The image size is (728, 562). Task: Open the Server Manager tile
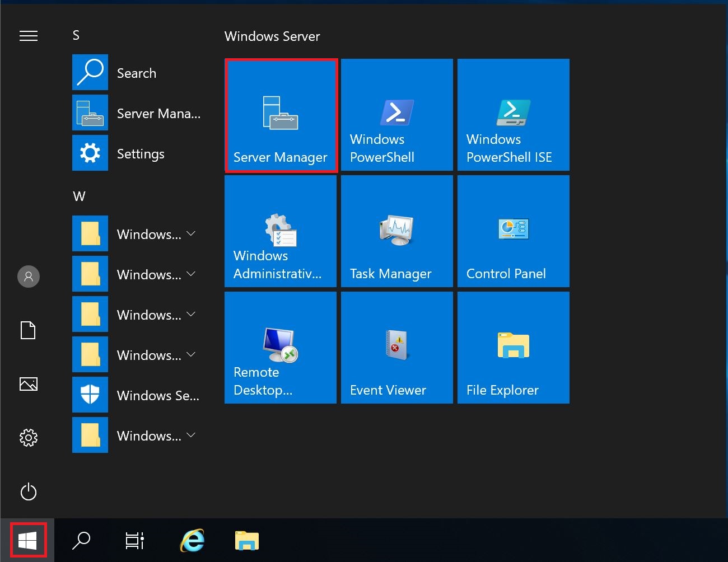coord(280,115)
